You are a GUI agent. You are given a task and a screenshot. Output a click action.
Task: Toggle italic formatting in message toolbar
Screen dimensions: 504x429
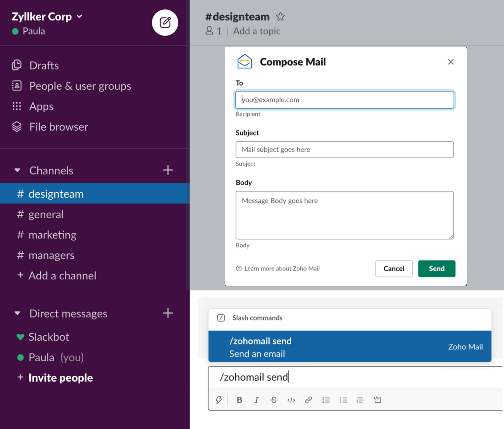click(x=256, y=400)
